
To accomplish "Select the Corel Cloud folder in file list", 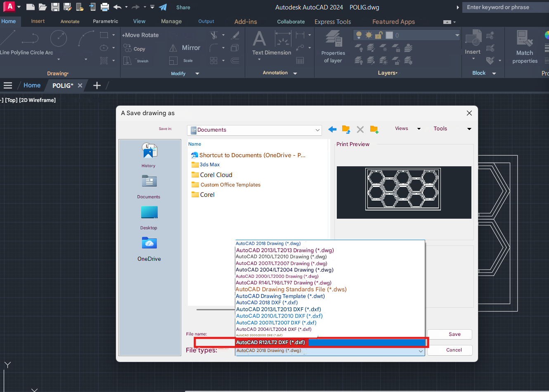I will (212, 175).
